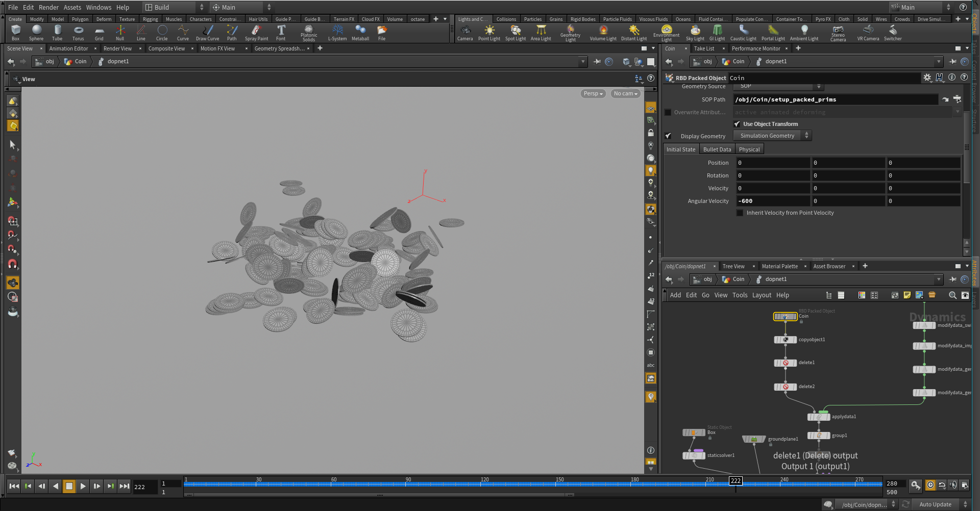The height and width of the screenshot is (511, 980).
Task: Click the Play forward button
Action: pyautogui.click(x=83, y=486)
